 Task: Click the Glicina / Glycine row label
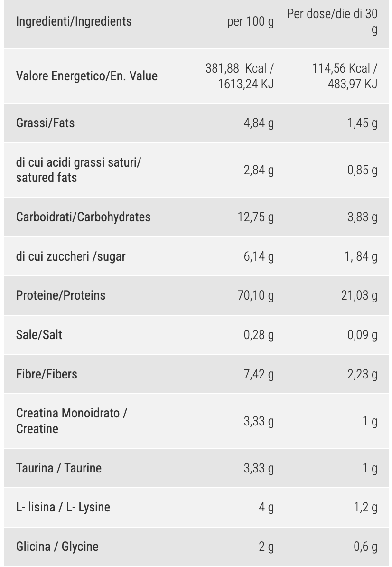tap(57, 547)
